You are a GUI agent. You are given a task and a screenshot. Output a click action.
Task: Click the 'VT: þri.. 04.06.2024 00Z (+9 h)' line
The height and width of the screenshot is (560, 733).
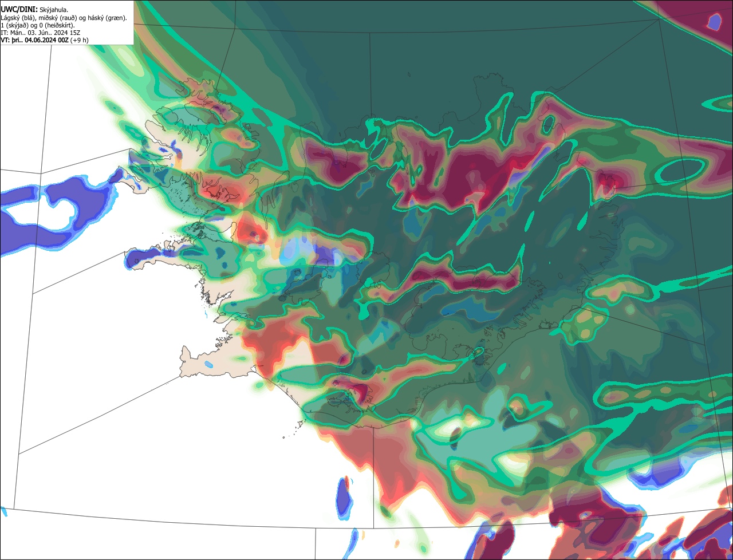[x=45, y=40]
